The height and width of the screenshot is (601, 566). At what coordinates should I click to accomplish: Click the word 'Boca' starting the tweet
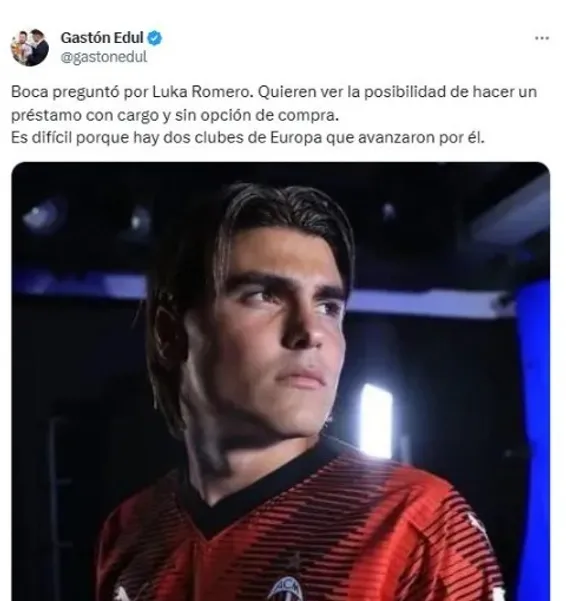point(30,92)
